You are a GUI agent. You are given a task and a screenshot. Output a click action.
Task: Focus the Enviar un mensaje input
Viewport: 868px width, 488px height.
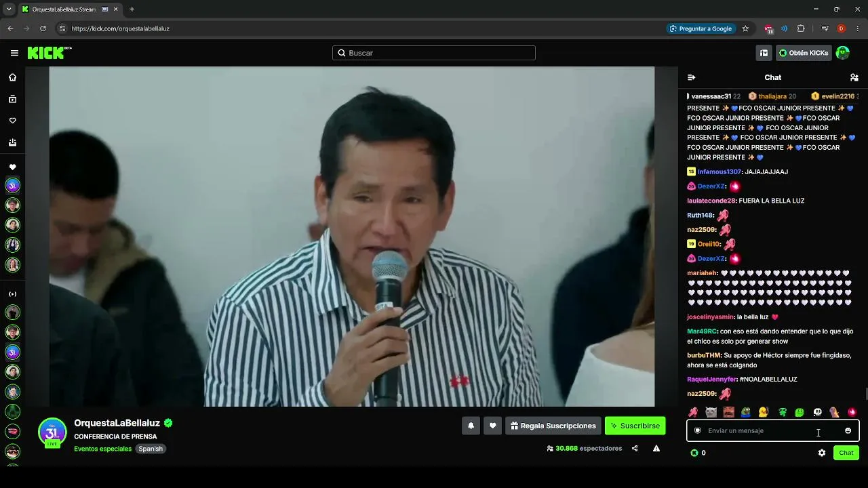773,430
